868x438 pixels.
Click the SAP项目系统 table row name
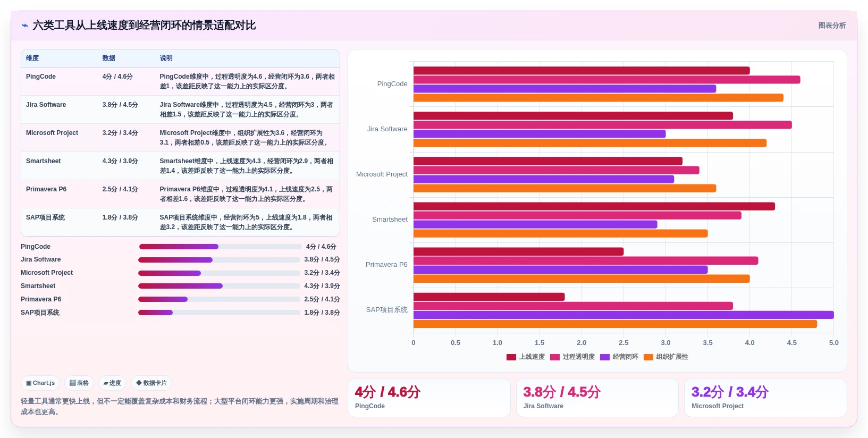tap(46, 217)
